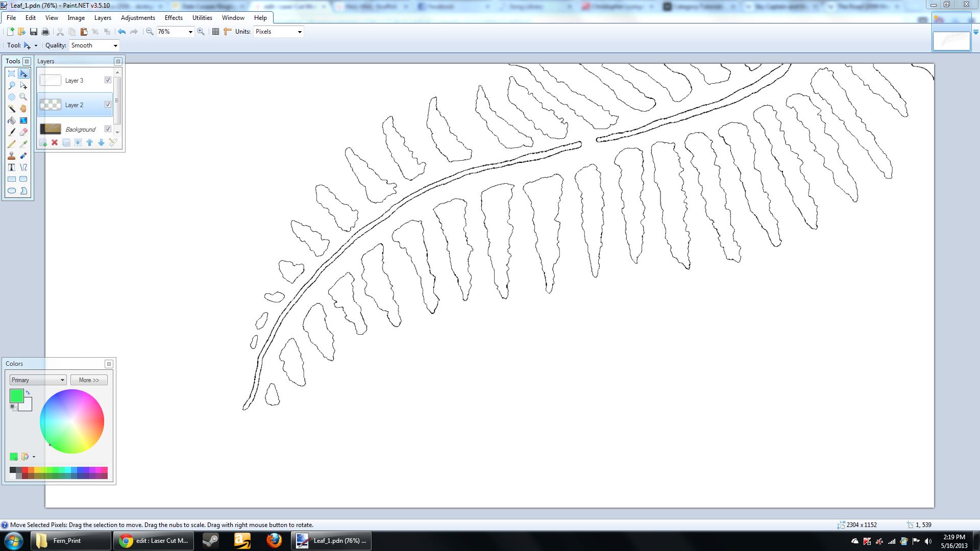Image resolution: width=980 pixels, height=551 pixels.
Task: Select the Line/Curve tool
Action: point(23,167)
